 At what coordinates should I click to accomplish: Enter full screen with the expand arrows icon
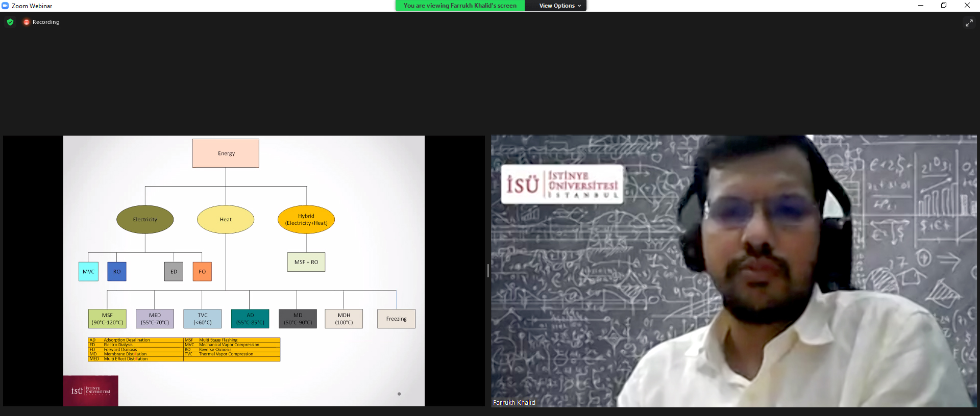[x=969, y=23]
